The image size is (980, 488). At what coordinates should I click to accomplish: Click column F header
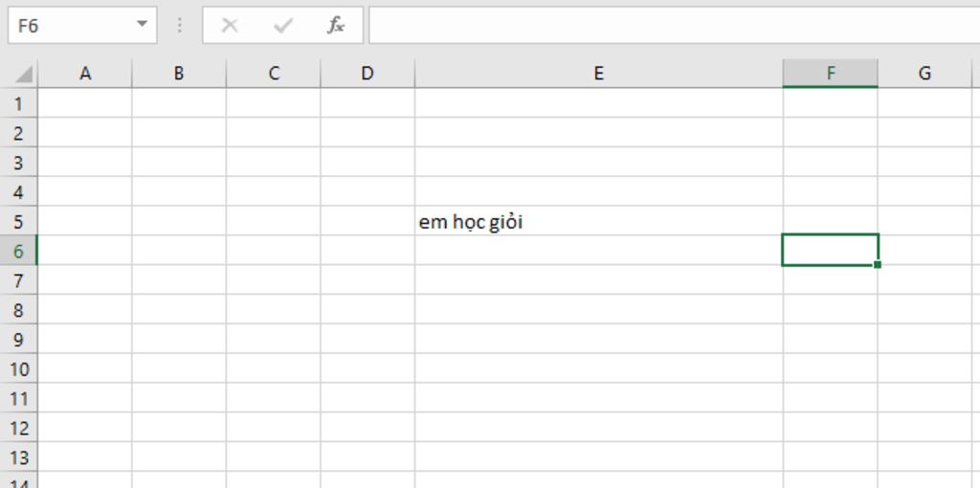(x=830, y=73)
